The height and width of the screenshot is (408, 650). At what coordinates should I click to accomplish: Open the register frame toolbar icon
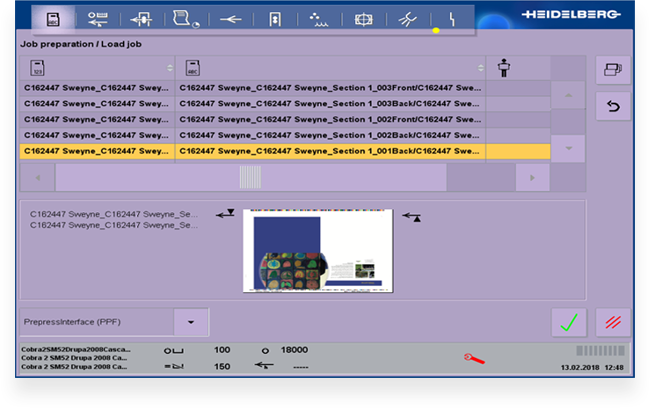362,19
